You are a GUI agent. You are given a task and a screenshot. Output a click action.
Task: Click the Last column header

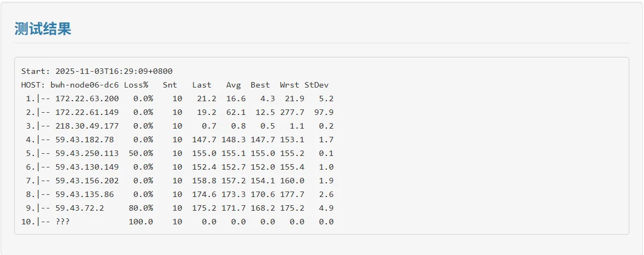202,85
